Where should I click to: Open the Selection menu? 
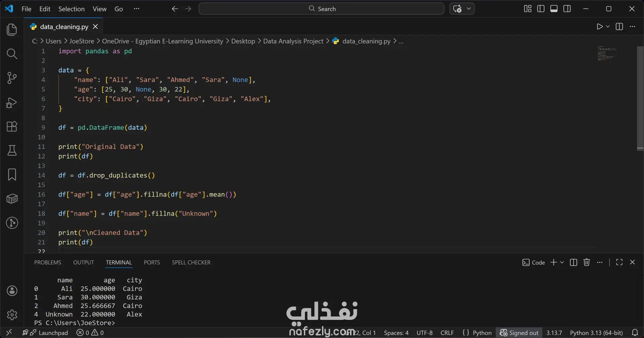tap(71, 9)
